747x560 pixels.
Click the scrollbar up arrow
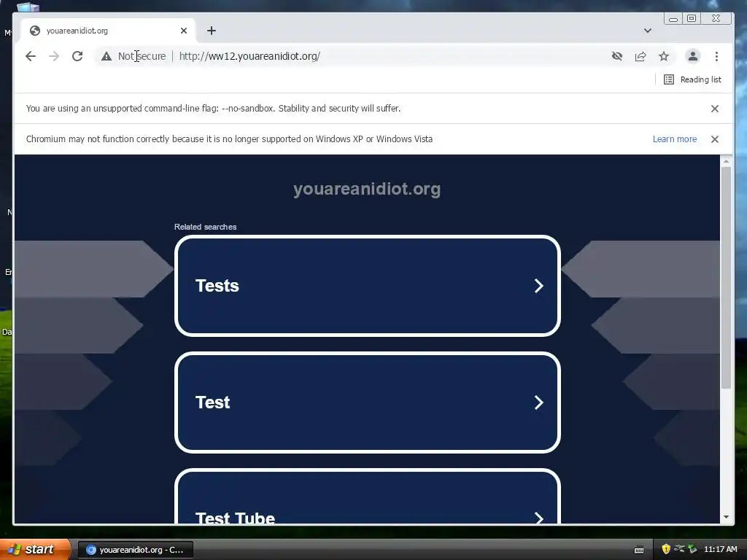(x=726, y=161)
